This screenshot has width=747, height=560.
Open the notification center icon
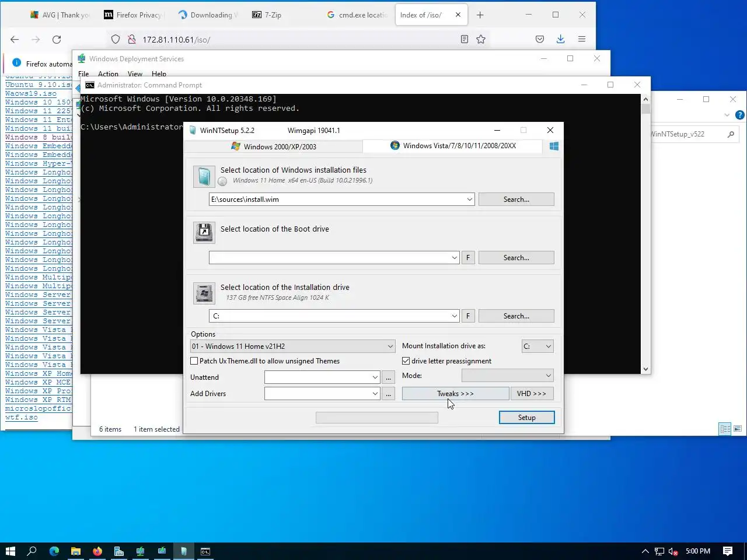point(728,551)
